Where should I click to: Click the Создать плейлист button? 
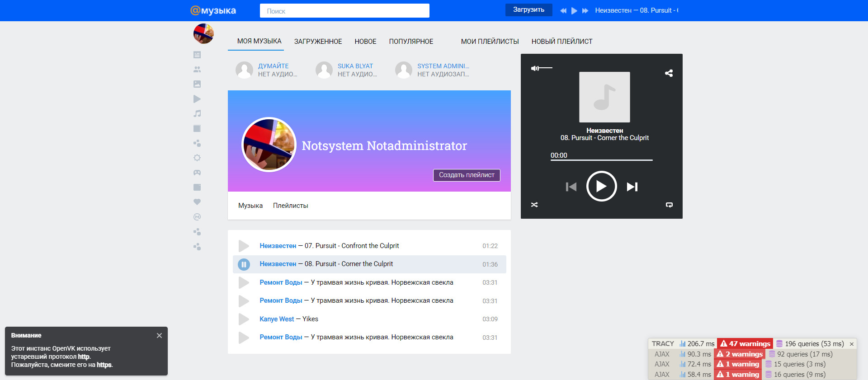point(467,175)
